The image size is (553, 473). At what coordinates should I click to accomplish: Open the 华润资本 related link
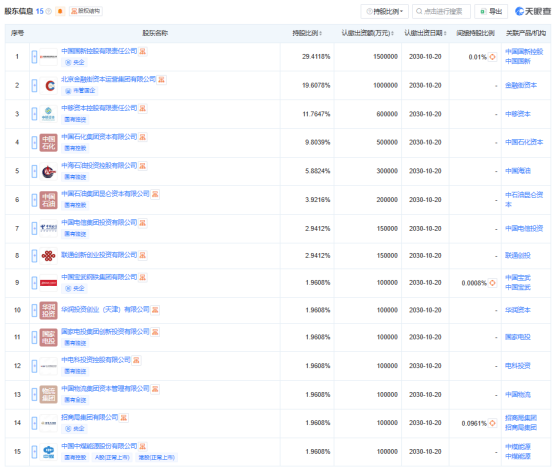518,310
